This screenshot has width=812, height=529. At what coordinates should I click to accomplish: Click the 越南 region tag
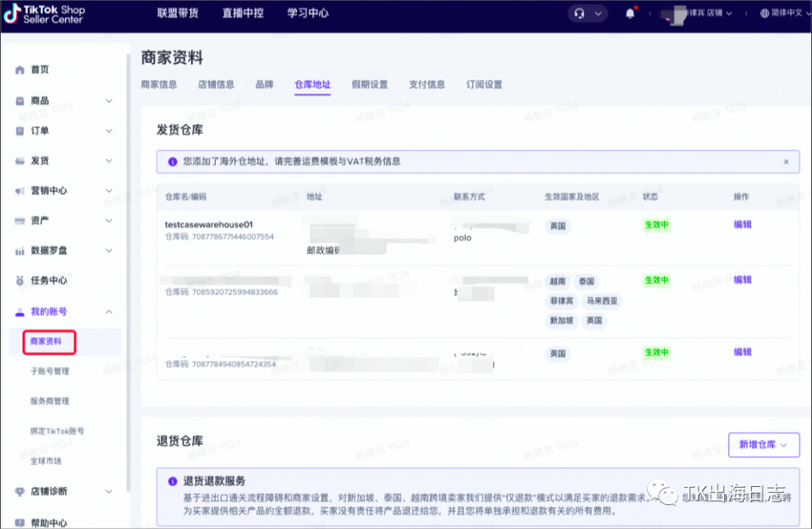point(558,282)
